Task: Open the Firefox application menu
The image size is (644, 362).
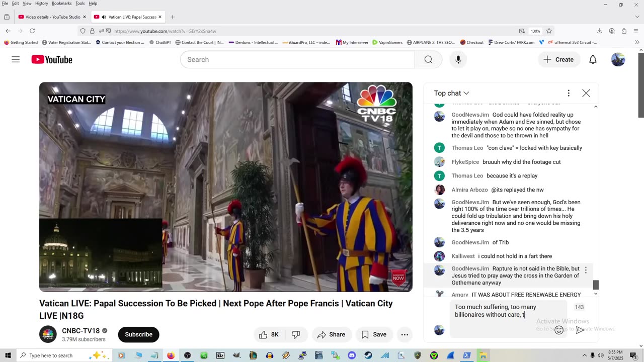Action: point(636,31)
